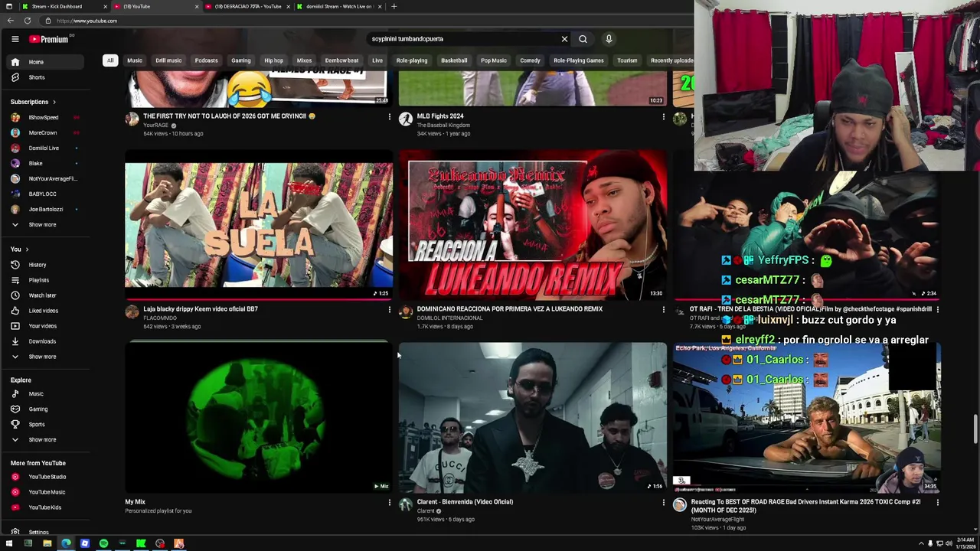The width and height of the screenshot is (980, 551).
Task: Play the Clarent Bienvenida thumbnail
Action: tap(533, 417)
